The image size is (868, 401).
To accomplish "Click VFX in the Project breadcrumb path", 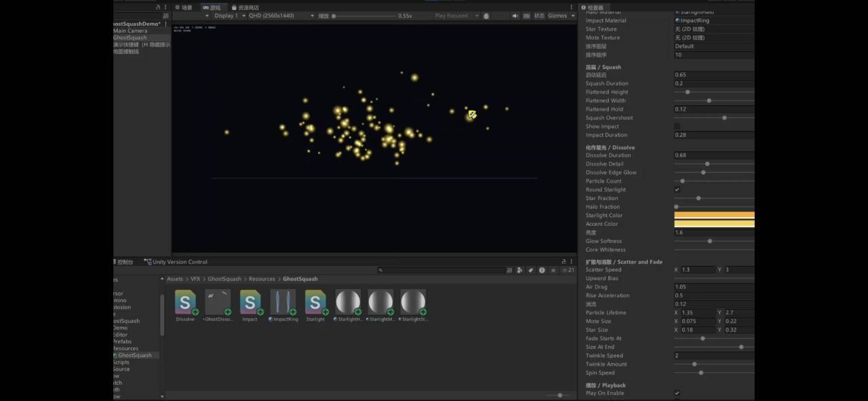I will coord(195,279).
